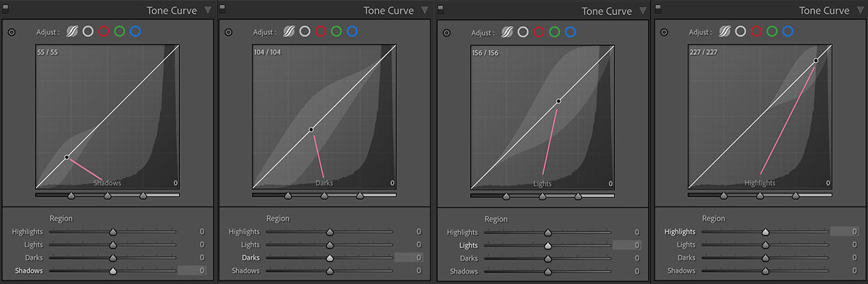Viewport: 868px width, 284px height.
Task: Toggle panel on/off switch of 104 / 104 Tone Curve
Action: point(223,9)
